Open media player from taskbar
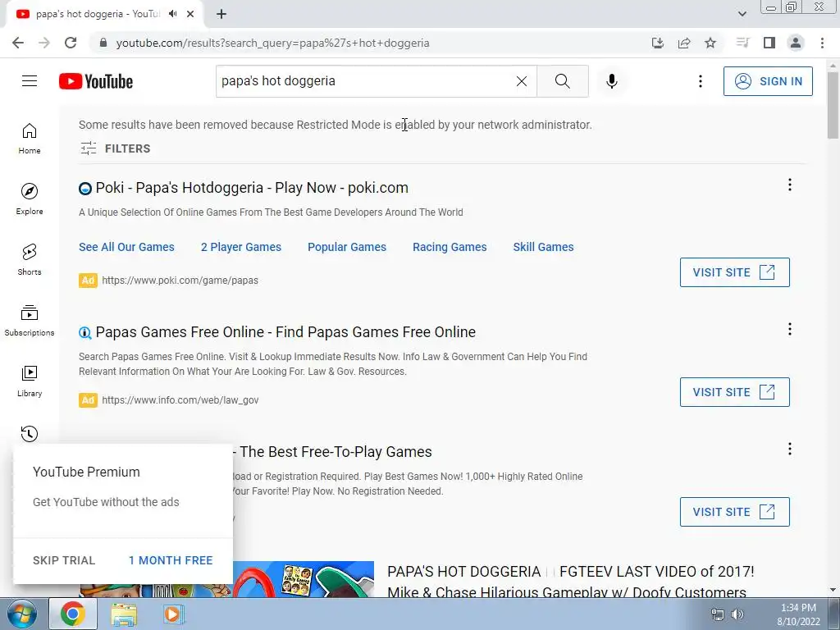This screenshot has width=840, height=630. pyautogui.click(x=172, y=614)
